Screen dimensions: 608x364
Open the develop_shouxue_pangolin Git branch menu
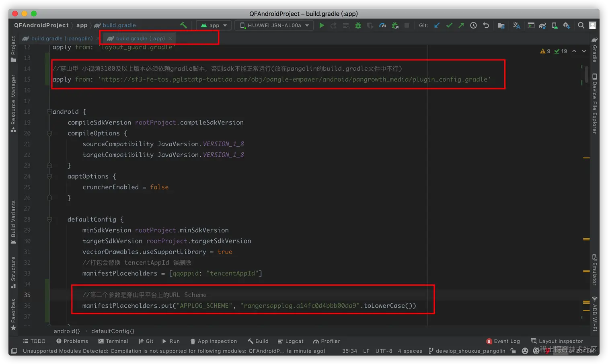coord(467,351)
